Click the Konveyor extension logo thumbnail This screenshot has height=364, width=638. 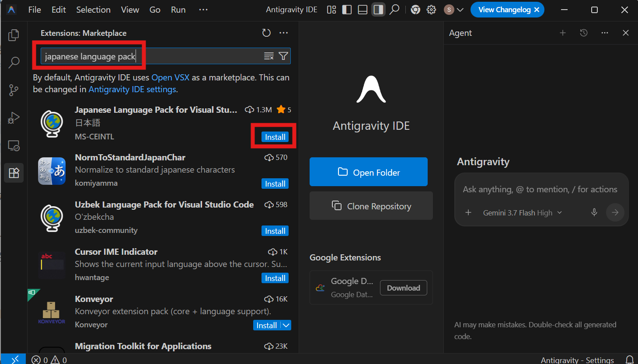point(52,312)
